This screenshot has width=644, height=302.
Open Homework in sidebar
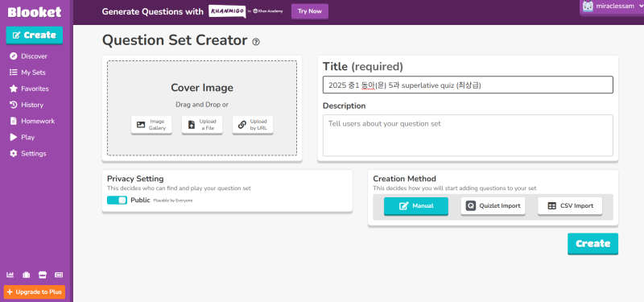coord(31,121)
